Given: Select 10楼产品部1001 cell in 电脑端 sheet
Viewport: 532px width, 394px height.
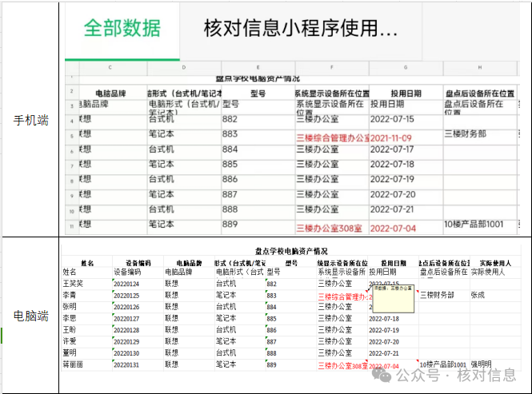Looking at the screenshot, I should [x=442, y=365].
